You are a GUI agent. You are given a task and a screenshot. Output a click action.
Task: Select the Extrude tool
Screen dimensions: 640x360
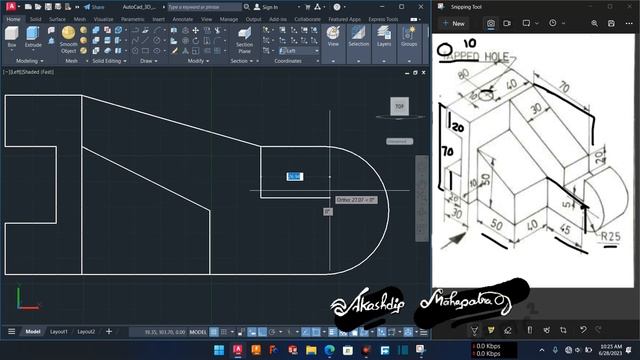tap(33, 37)
